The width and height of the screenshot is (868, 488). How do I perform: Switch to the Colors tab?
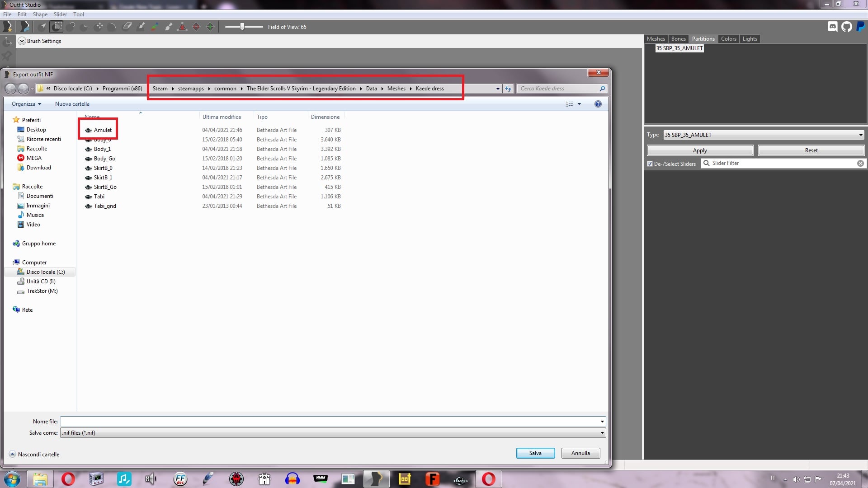[x=729, y=39]
